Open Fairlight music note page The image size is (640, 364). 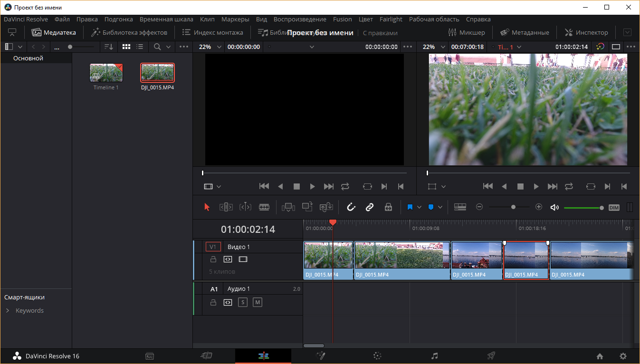[x=434, y=356]
